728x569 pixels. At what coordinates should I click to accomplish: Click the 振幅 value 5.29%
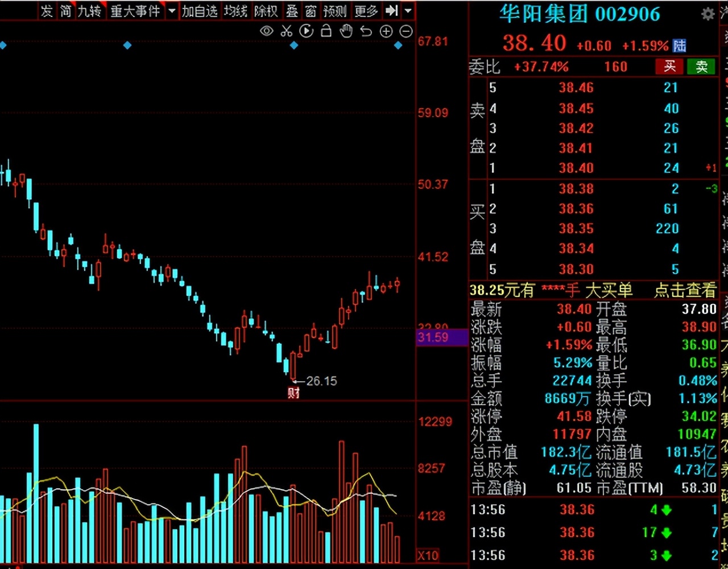(573, 362)
